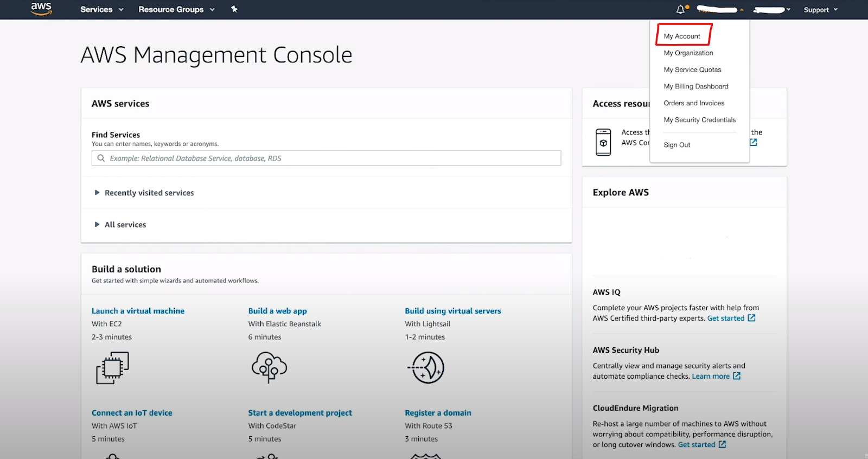Screen dimensions: 868x459
Task: Expand Recently visited services
Action: (144, 193)
